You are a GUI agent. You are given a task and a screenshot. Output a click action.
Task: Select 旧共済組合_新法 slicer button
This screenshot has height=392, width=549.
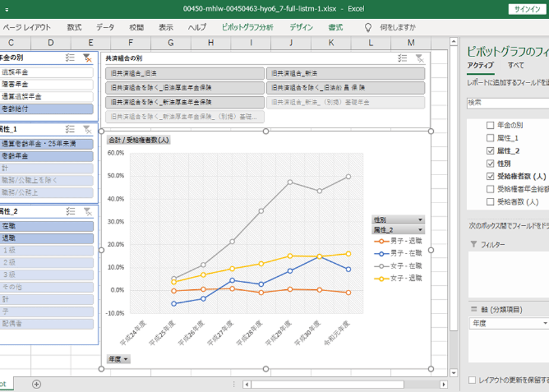[x=346, y=74]
